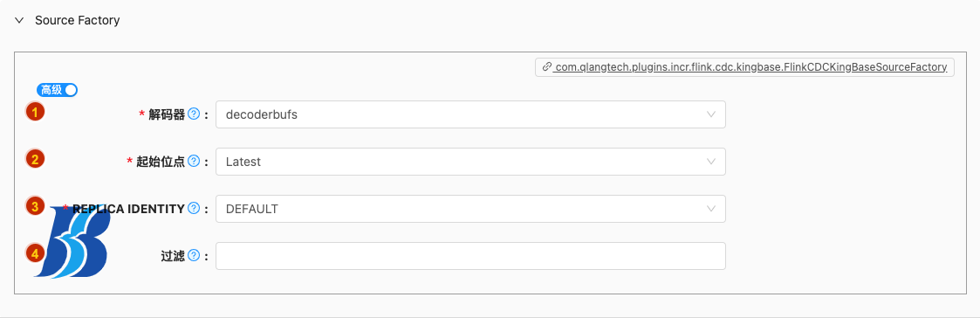Open the 起始位点 Latest dropdown
980x318 pixels.
(x=470, y=162)
